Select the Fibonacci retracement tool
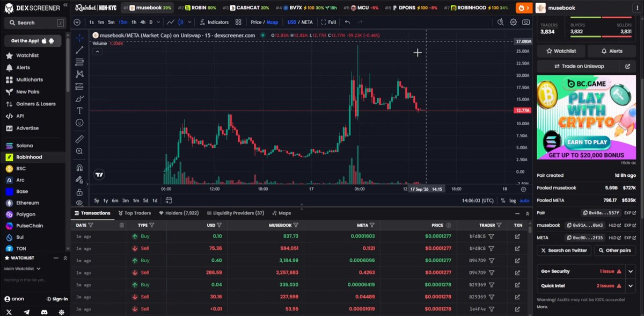The height and width of the screenshot is (316, 644). tap(79, 62)
